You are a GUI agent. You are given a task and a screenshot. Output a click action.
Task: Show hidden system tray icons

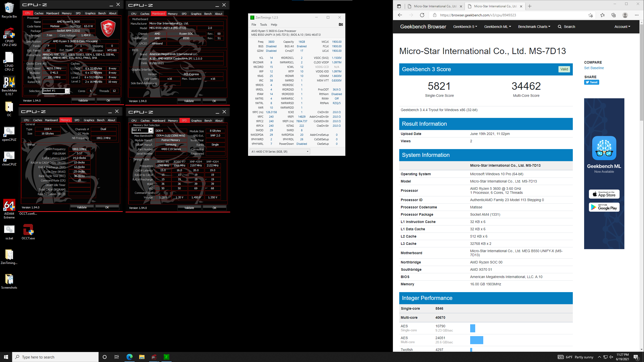599,357
